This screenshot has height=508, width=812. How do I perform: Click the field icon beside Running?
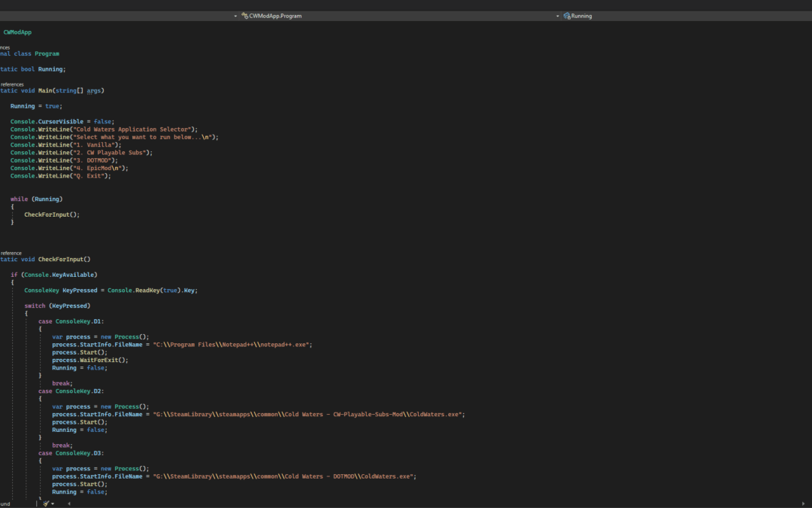pos(567,16)
